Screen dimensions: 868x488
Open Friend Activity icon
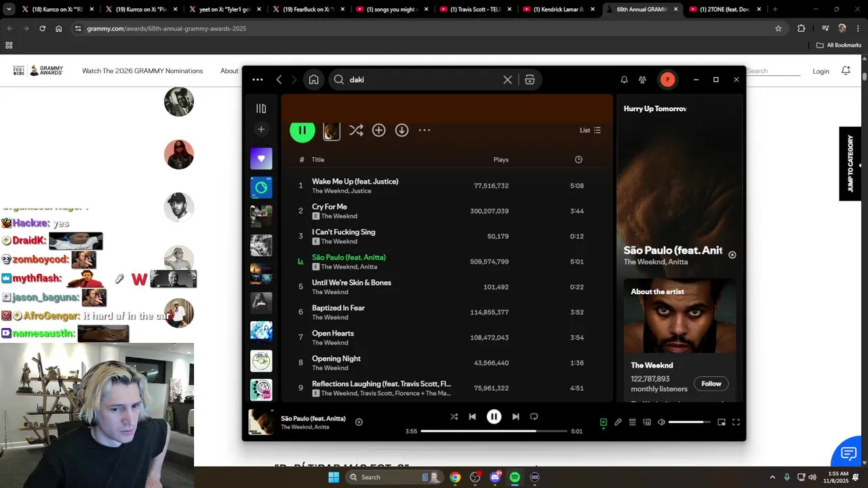tap(642, 79)
